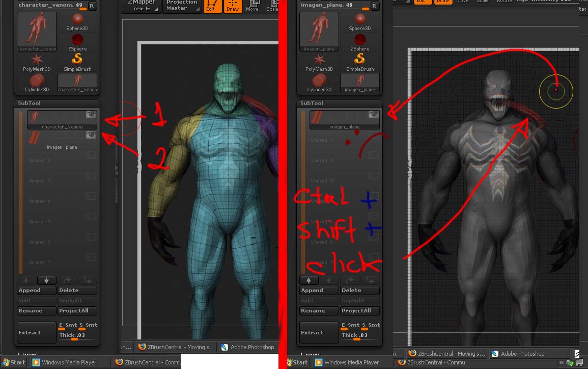This screenshot has width=588, height=369.
Task: Select ZSphere in the character_venom tool panel
Action: (77, 42)
